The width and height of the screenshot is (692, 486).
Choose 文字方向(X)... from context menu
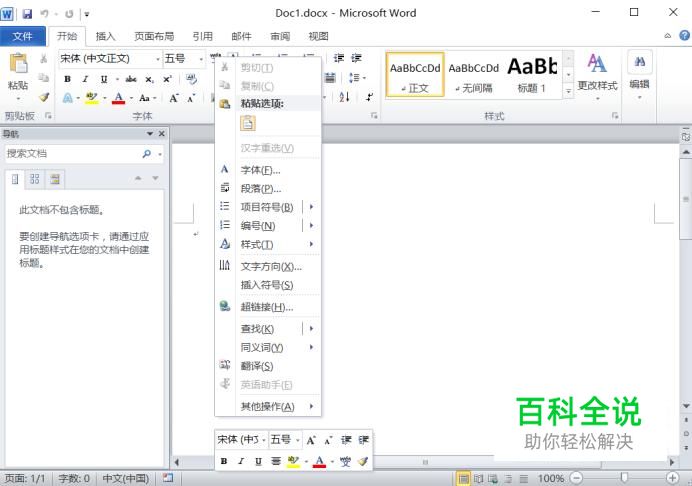coord(268,267)
